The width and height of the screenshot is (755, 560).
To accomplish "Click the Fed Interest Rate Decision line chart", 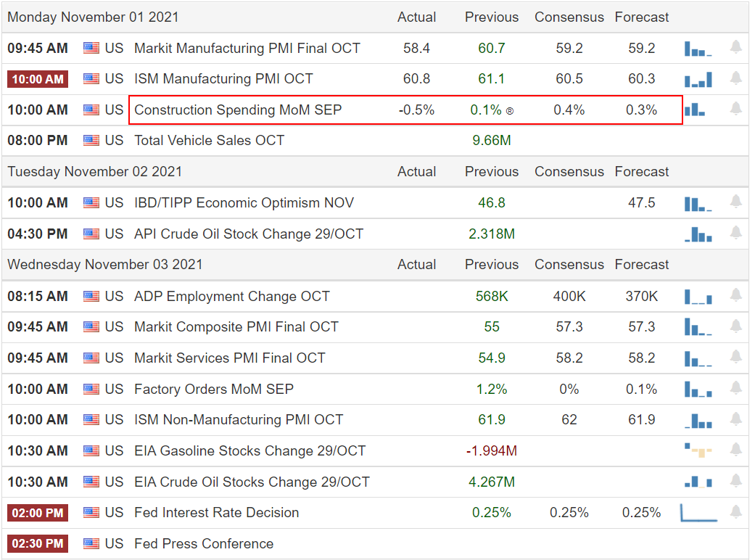I will [x=698, y=513].
